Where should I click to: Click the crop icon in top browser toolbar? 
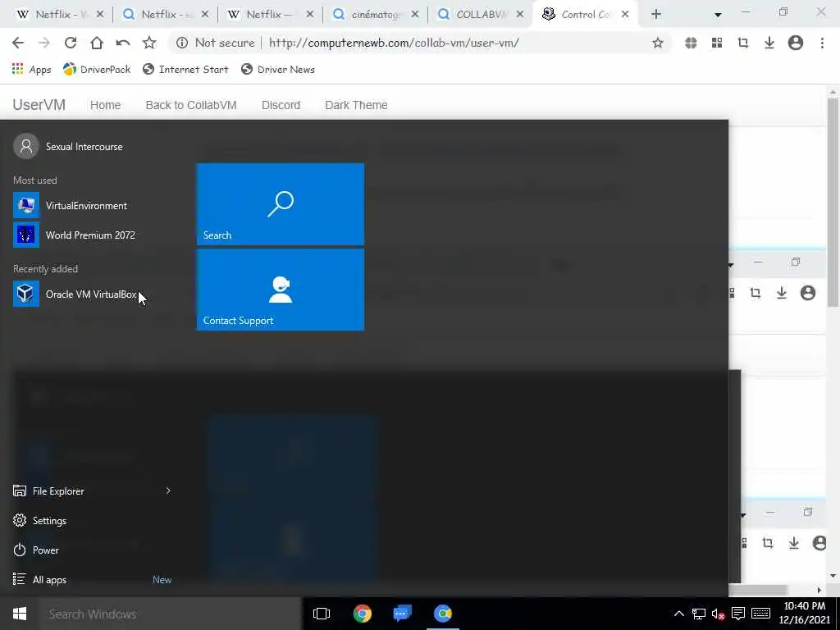tap(743, 43)
